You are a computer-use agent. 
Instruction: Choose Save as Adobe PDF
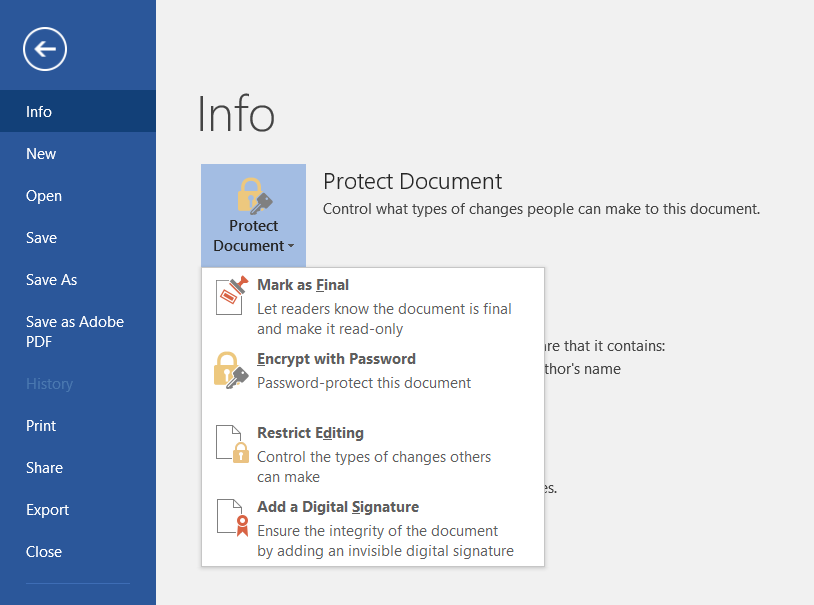[x=74, y=332]
